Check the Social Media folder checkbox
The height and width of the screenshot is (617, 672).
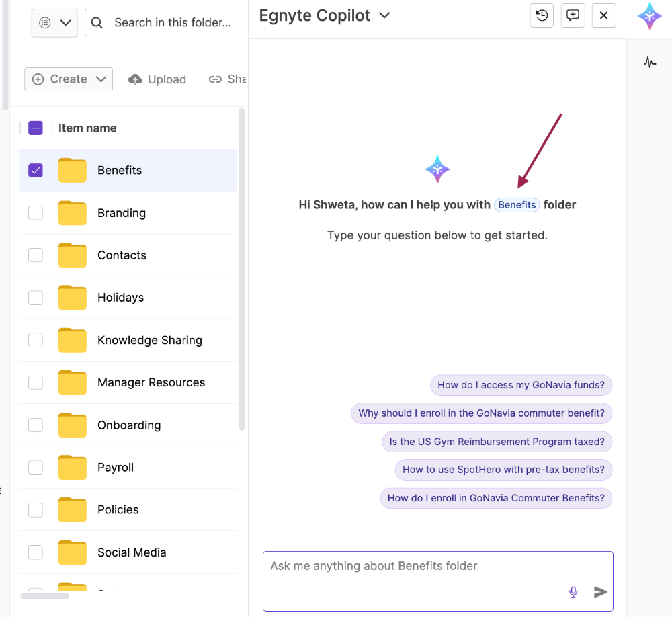coord(36,552)
